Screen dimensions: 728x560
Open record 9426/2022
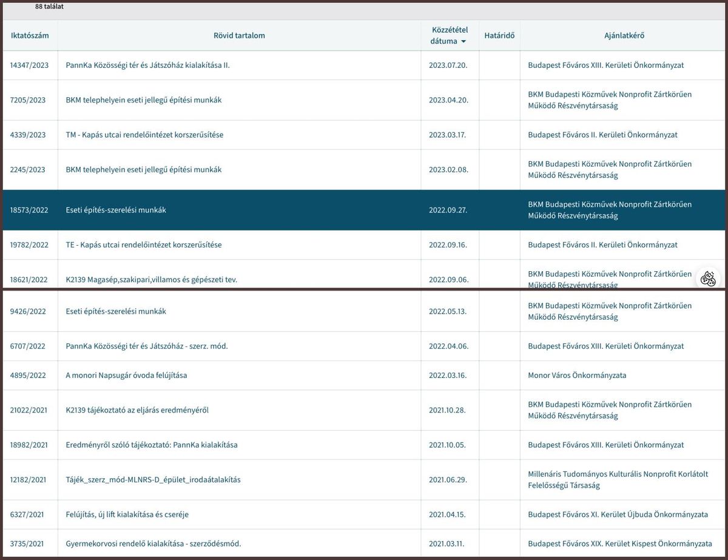coord(28,311)
